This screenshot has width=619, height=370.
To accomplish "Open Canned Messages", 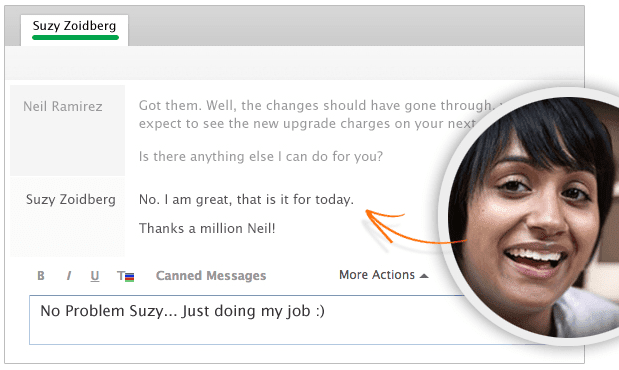I will (211, 276).
